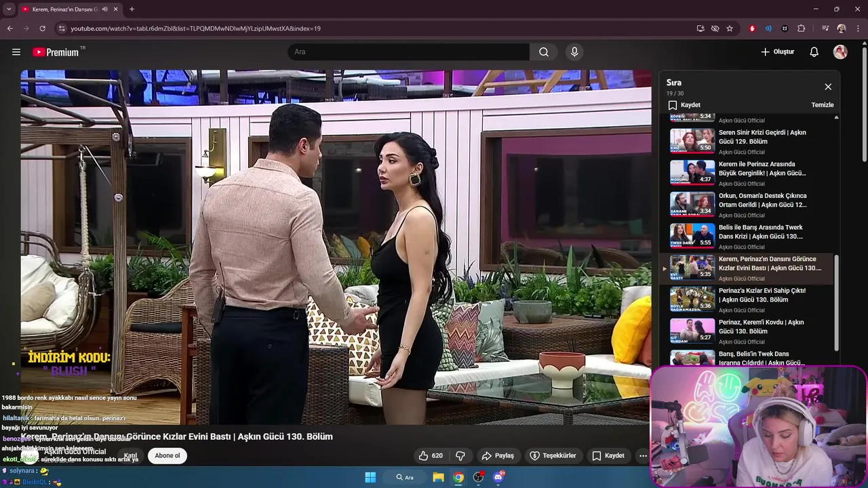Subscribe with the Abone ol button
The width and height of the screenshot is (868, 488).
(x=167, y=455)
